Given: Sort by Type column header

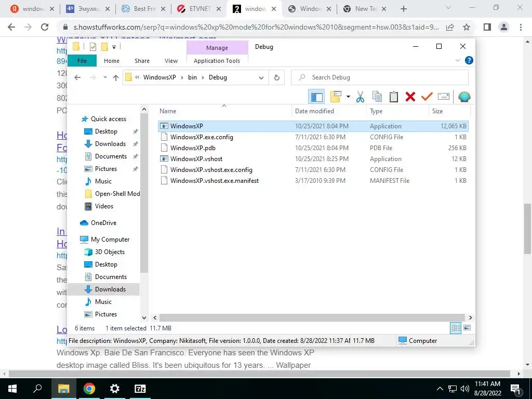Looking at the screenshot, I should pyautogui.click(x=397, y=111).
